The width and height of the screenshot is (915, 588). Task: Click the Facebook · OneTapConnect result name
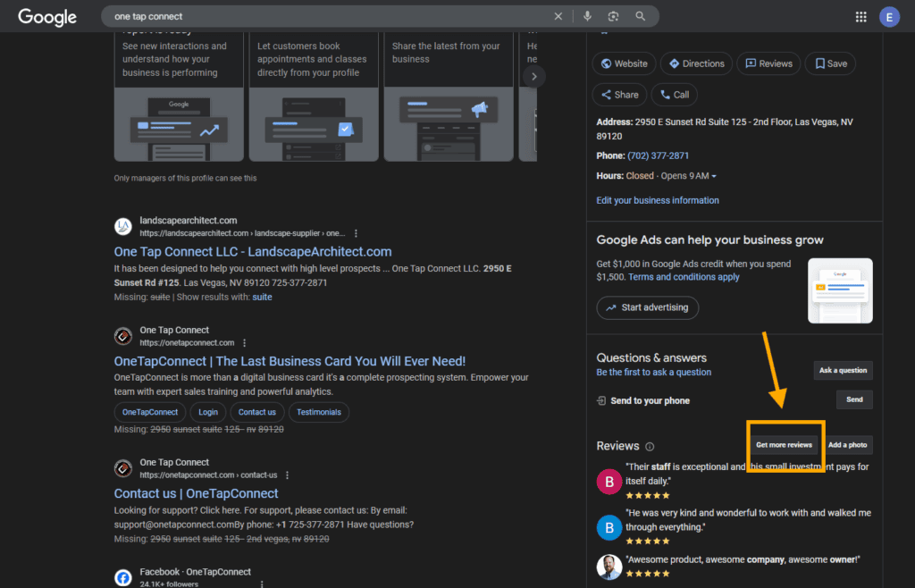(x=195, y=572)
